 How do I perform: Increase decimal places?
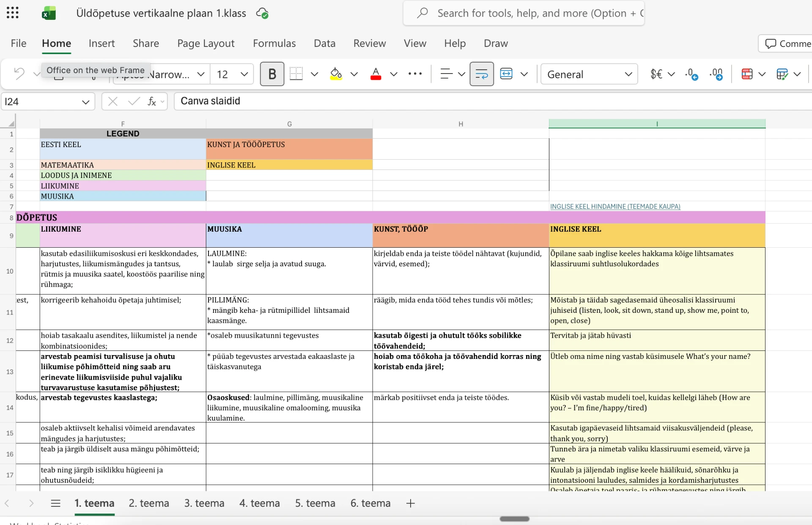692,74
